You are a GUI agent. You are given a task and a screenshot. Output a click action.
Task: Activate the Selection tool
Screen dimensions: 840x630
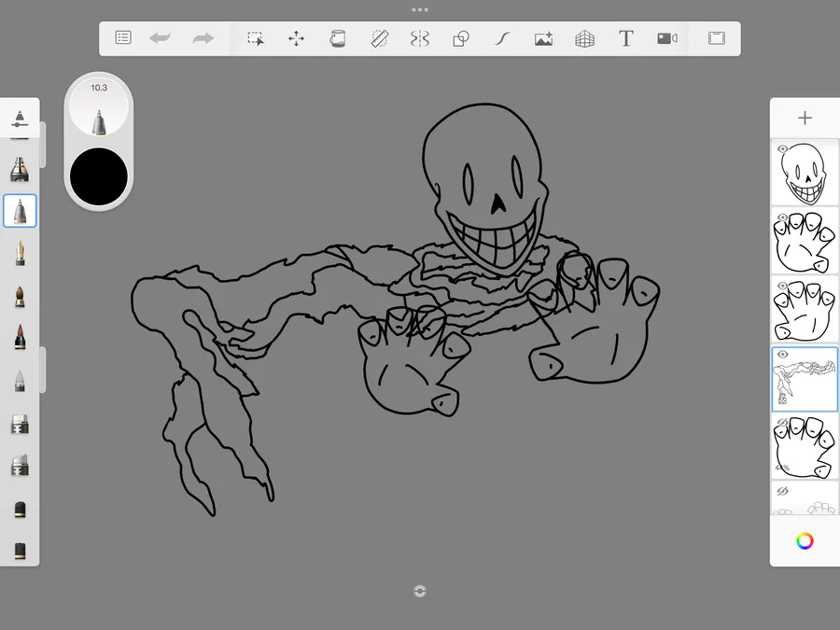255,38
